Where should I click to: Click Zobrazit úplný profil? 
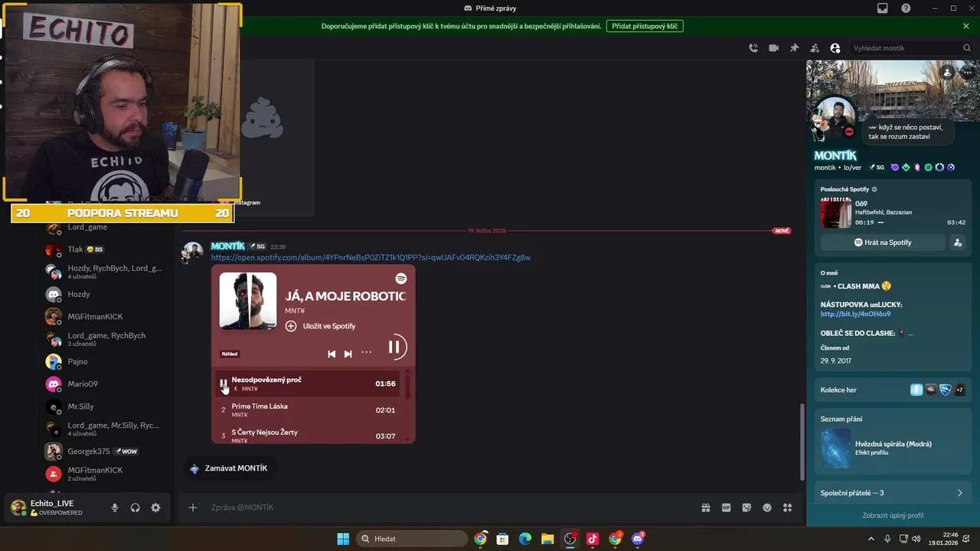[x=893, y=516]
